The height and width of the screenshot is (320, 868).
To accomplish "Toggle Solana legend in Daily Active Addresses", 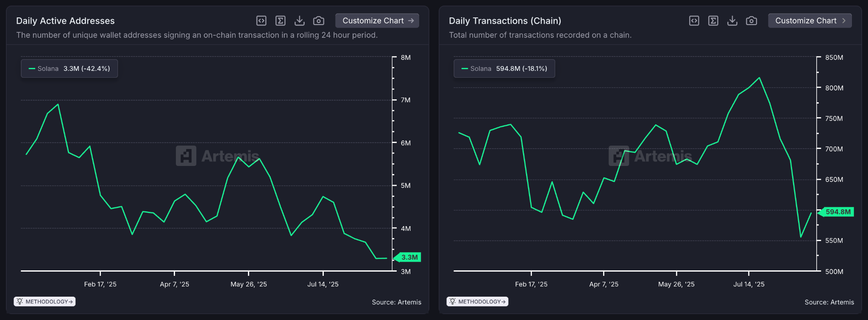I will [70, 68].
